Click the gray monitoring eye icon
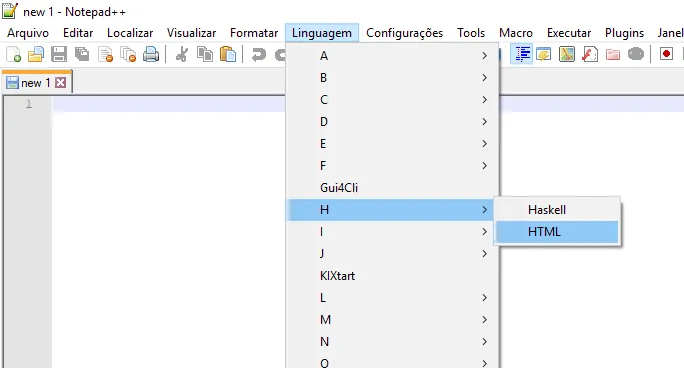The width and height of the screenshot is (684, 368). point(636,54)
